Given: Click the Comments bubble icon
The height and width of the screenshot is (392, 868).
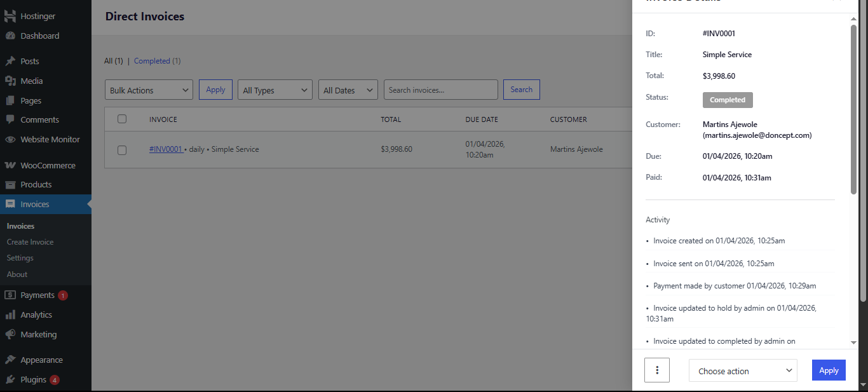Looking at the screenshot, I should coord(10,119).
